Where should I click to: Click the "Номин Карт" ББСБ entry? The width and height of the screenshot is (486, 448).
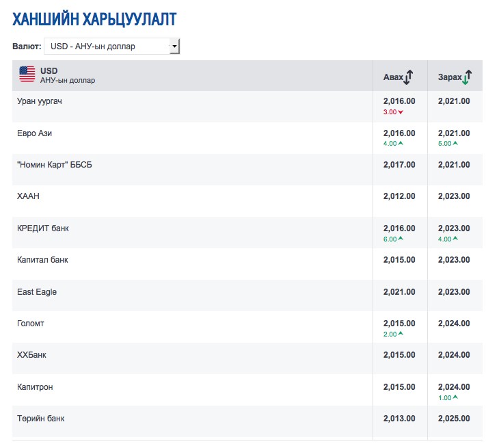[x=55, y=165]
